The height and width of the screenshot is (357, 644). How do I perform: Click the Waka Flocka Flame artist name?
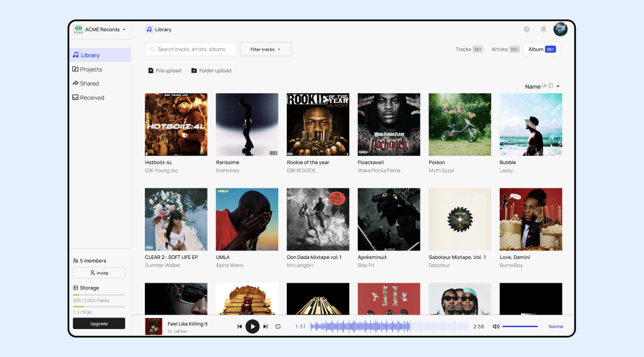379,171
